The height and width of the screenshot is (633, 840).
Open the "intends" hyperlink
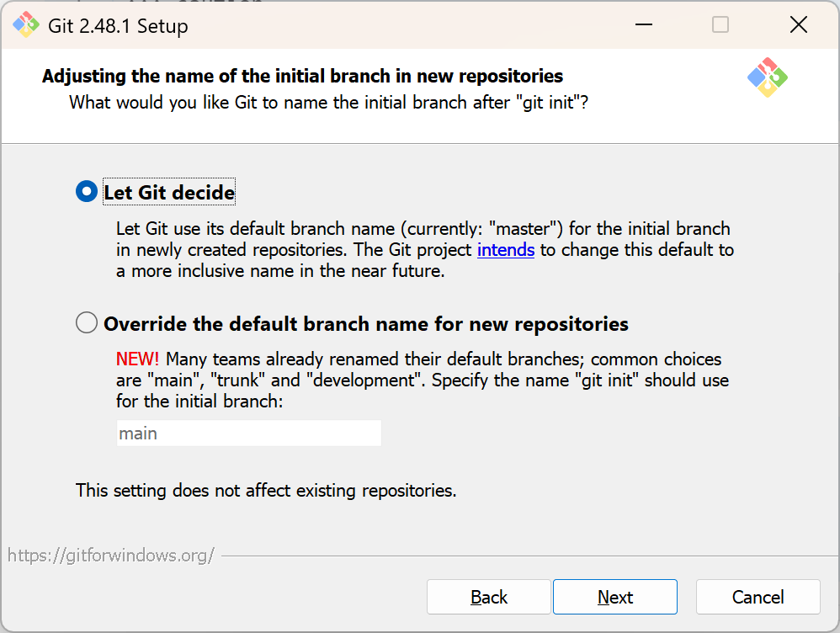tap(506, 250)
